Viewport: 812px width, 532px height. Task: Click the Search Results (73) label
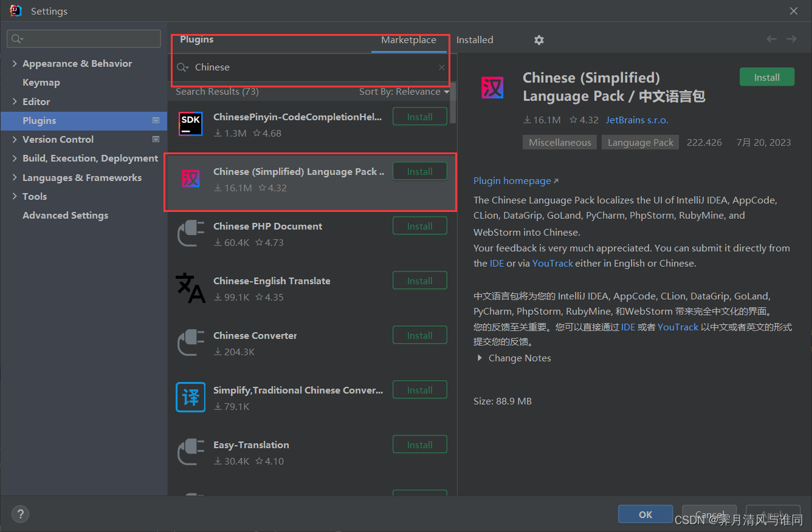(217, 92)
